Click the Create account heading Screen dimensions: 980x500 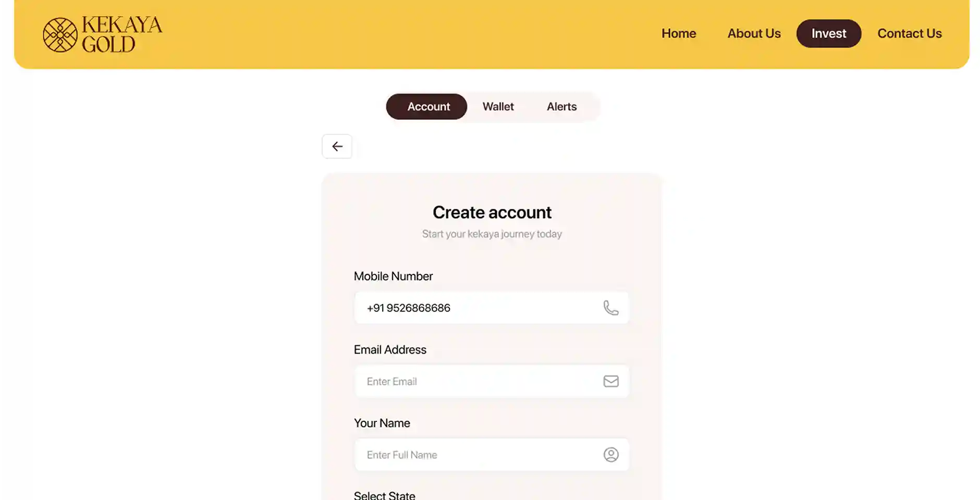click(x=492, y=213)
